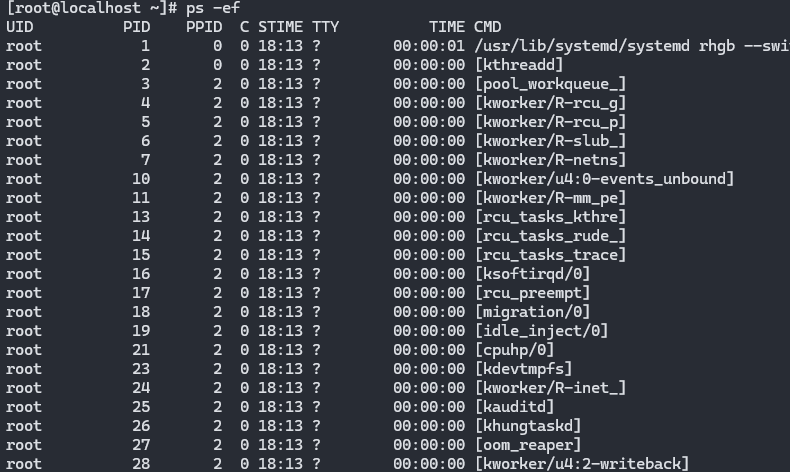Click the [rcu_tasks_trace] process name
790x472 pixels.
click(550, 255)
